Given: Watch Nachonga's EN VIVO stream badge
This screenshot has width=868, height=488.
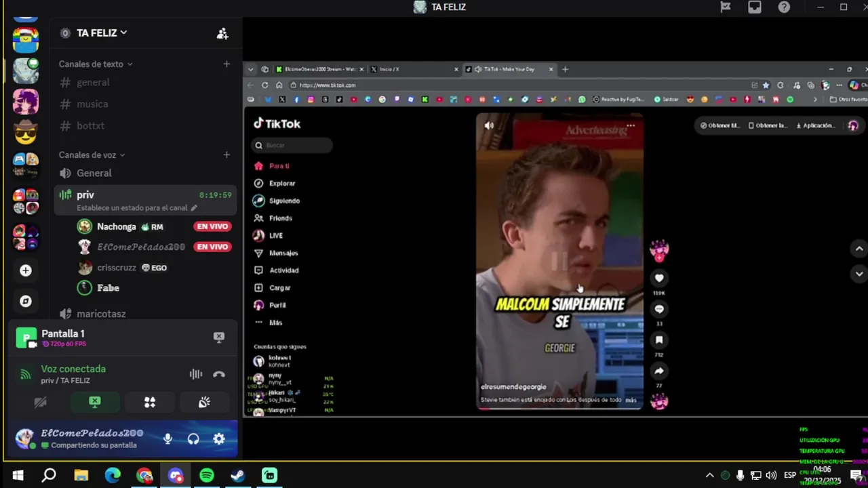Looking at the screenshot, I should [212, 226].
